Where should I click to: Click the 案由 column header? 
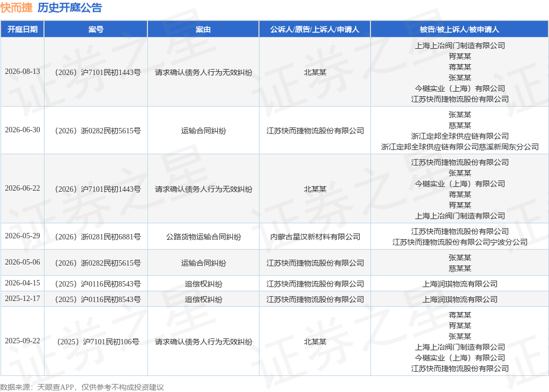pos(203,29)
